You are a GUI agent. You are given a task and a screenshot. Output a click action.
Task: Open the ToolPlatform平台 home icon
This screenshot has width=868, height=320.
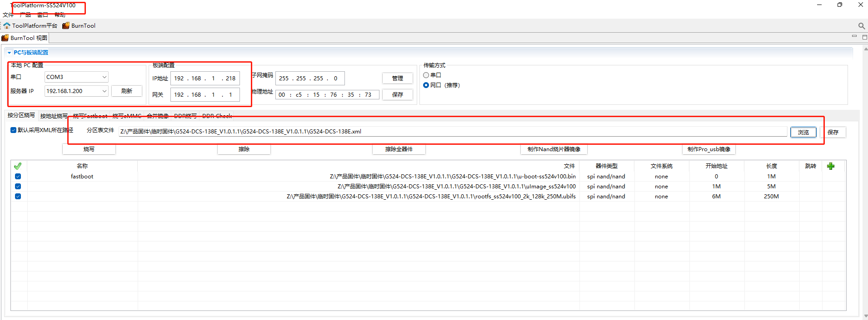tap(7, 25)
